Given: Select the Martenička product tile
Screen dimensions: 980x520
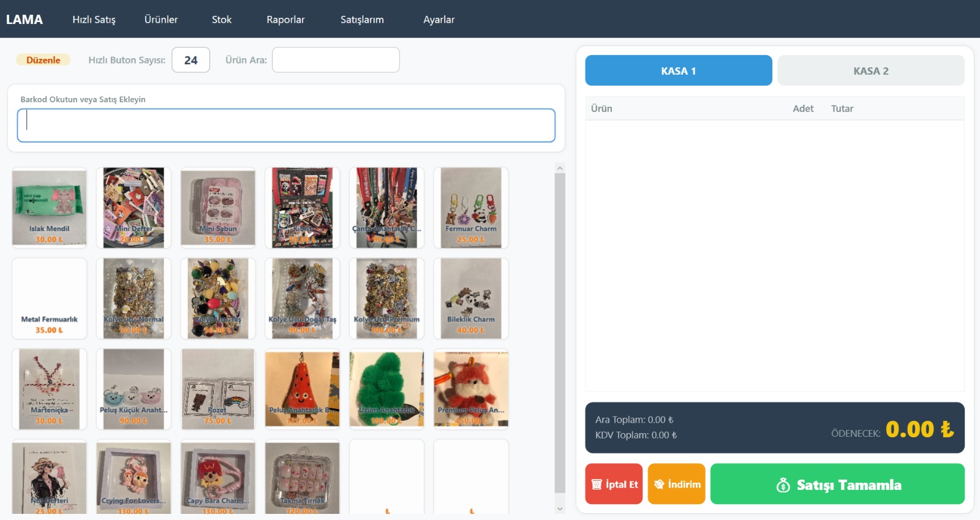Looking at the screenshot, I should point(49,389).
